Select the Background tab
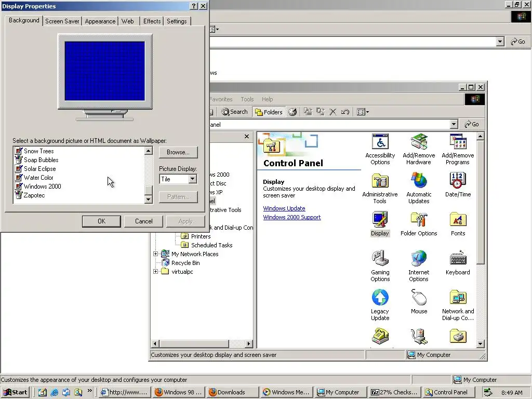Viewport: 532px width, 399px height. pyautogui.click(x=24, y=20)
